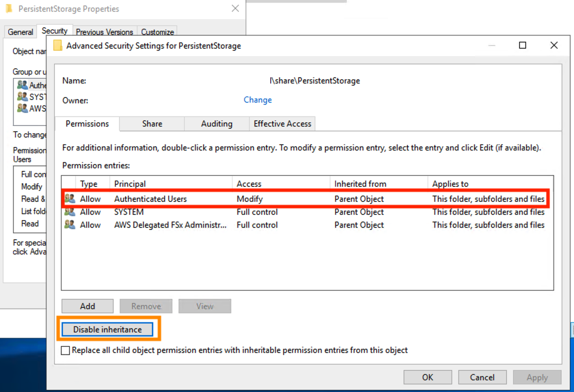
Task: Open General tab in Properties window
Action: (21, 32)
